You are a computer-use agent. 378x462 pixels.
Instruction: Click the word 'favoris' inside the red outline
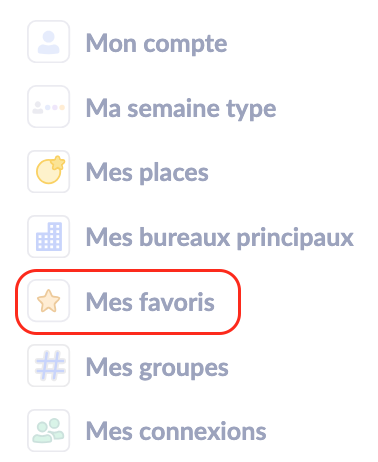[177, 302]
